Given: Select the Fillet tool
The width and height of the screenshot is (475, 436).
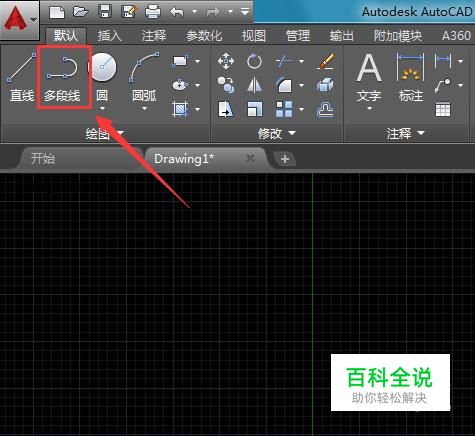Looking at the screenshot, I should [x=284, y=85].
